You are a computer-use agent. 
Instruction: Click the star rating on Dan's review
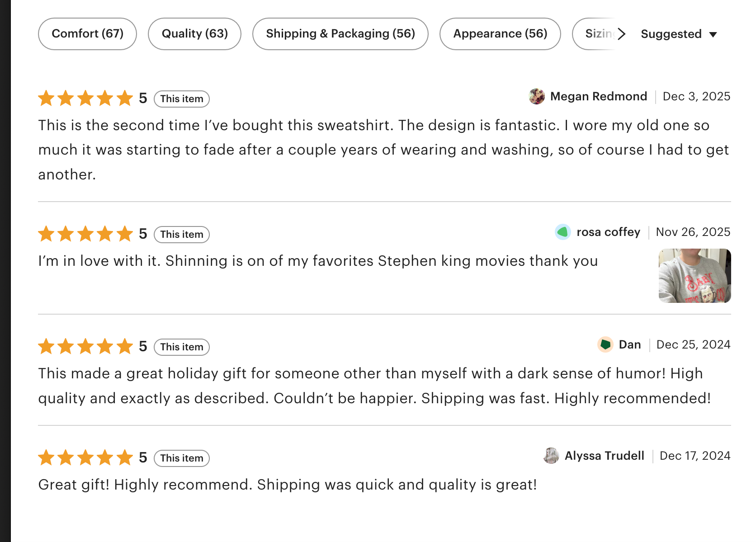pos(85,346)
